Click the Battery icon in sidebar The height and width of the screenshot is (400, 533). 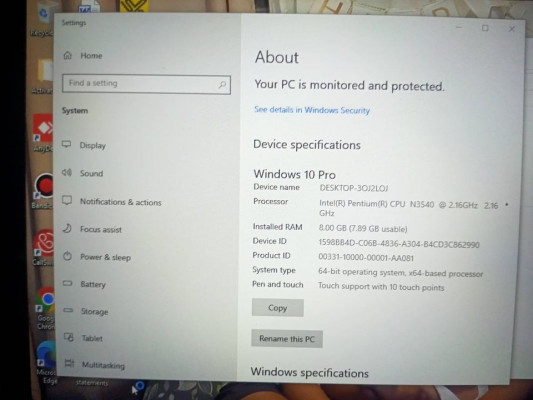[68, 283]
